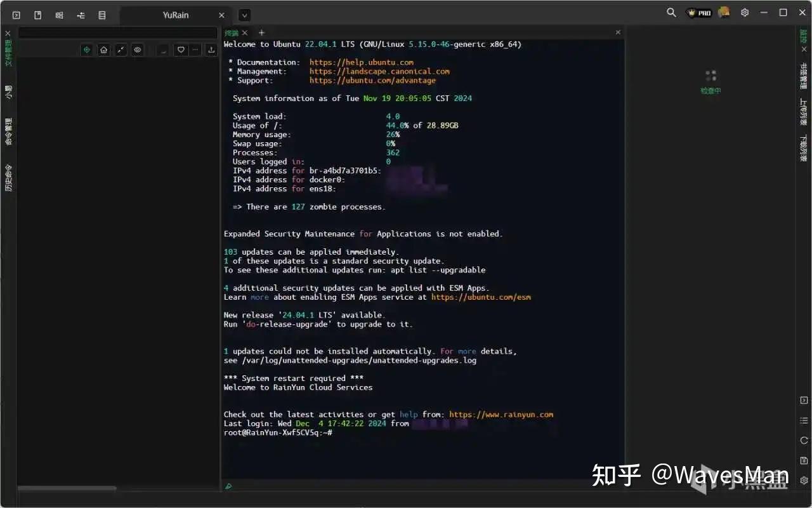Click the green locate target icon
Image resolution: width=812 pixels, height=508 pixels.
[x=87, y=50]
